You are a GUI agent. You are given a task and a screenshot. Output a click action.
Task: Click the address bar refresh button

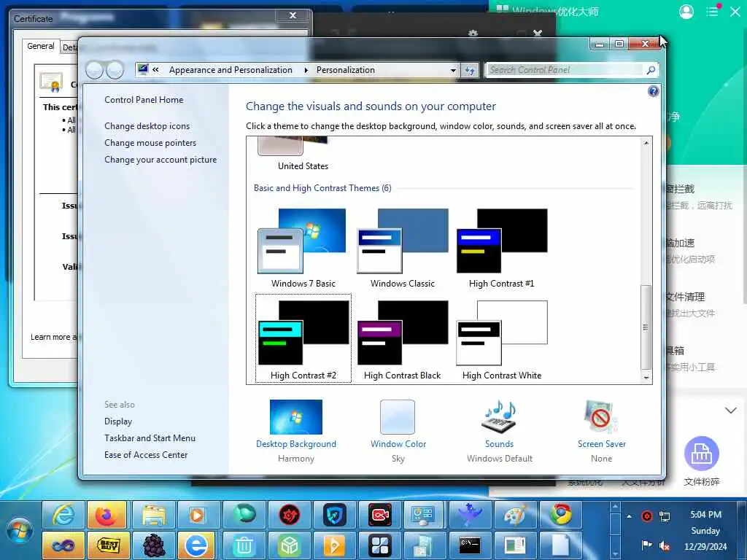point(470,71)
